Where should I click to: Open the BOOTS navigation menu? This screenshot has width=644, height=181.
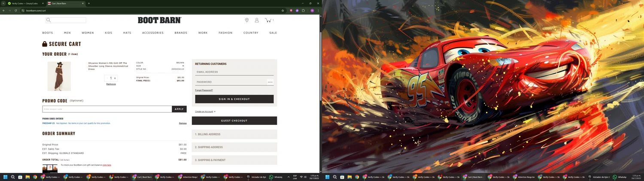tap(48, 33)
